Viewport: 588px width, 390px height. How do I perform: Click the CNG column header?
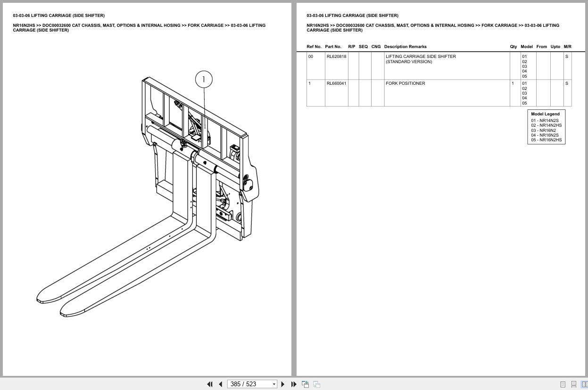[376, 47]
